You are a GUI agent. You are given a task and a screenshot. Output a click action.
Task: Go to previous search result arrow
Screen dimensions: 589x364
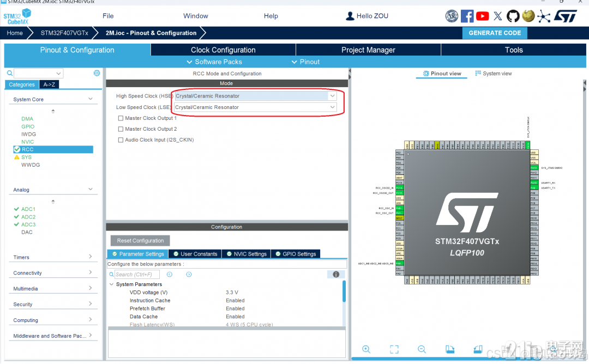[170, 274]
